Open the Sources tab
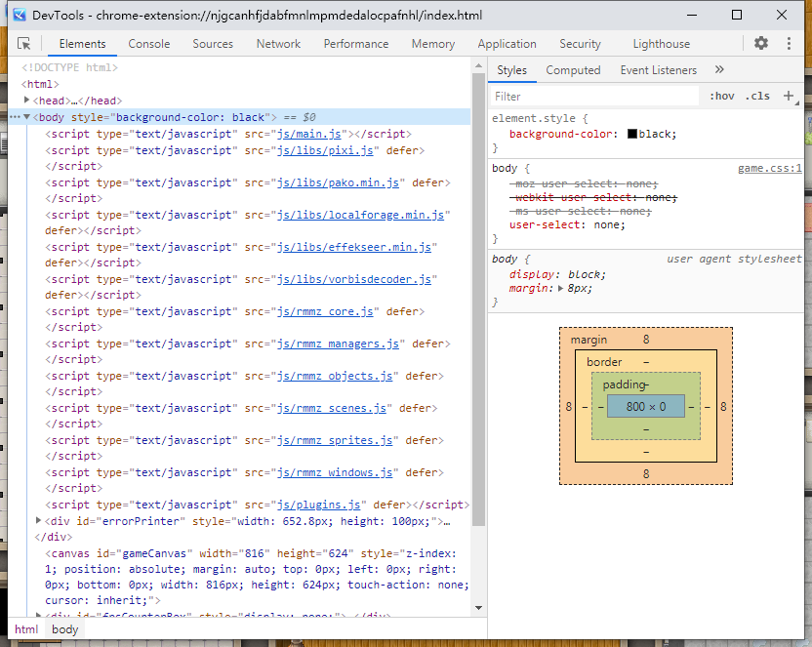Image resolution: width=812 pixels, height=647 pixels. click(213, 44)
